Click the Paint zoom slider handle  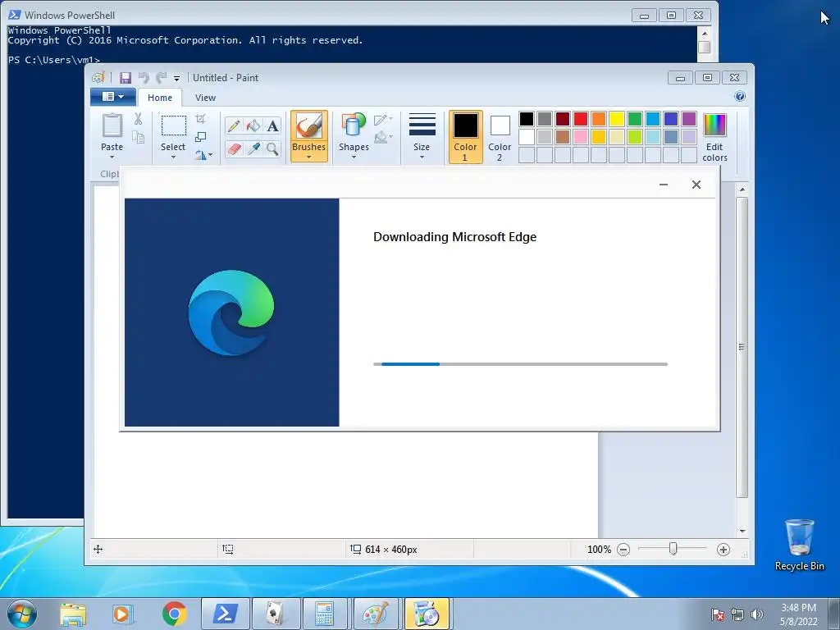point(673,549)
